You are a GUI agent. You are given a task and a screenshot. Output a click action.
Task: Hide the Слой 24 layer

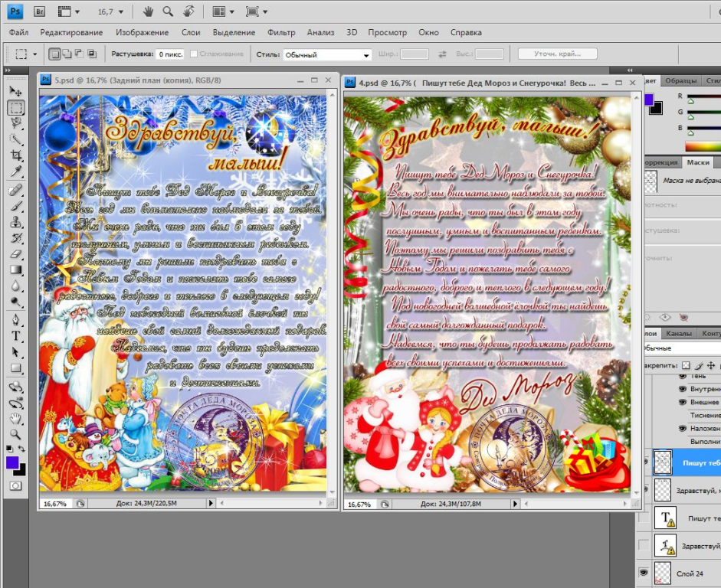pyautogui.click(x=644, y=573)
